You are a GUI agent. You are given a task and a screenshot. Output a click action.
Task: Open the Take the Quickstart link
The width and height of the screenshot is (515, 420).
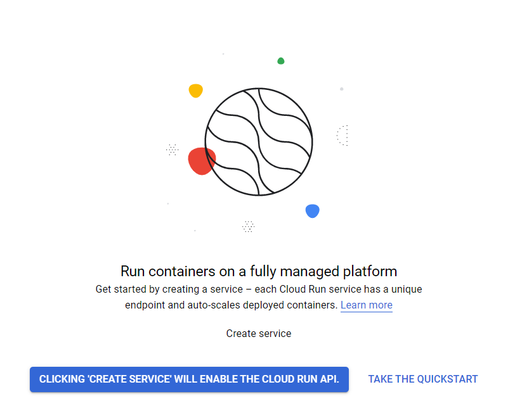tap(422, 379)
